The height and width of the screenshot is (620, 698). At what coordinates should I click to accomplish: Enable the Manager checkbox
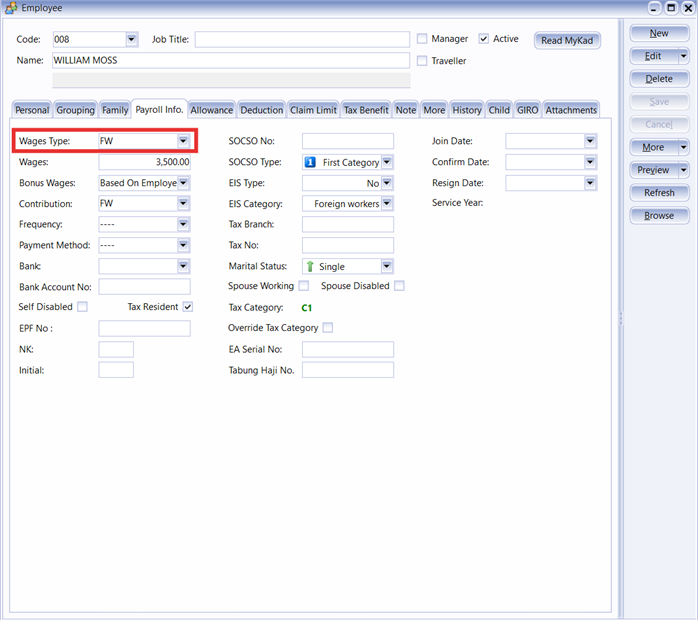(x=422, y=39)
